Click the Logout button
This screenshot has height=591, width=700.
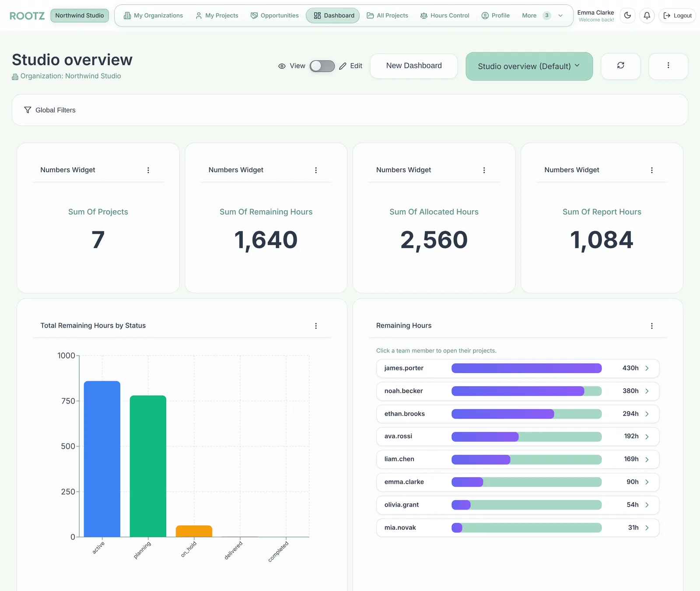(x=677, y=16)
